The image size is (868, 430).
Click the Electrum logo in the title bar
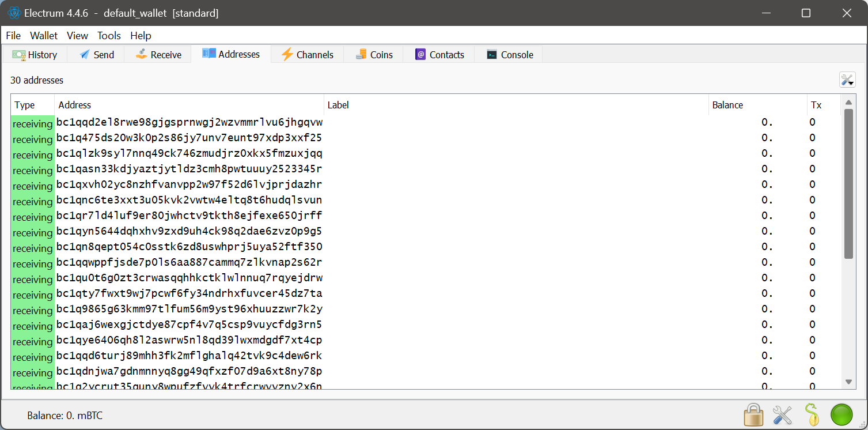point(14,13)
